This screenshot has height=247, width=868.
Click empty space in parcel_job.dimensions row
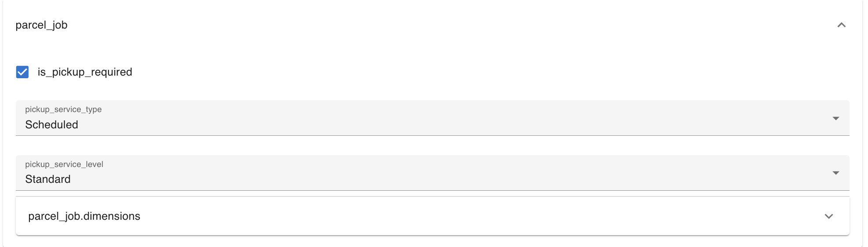(x=439, y=216)
